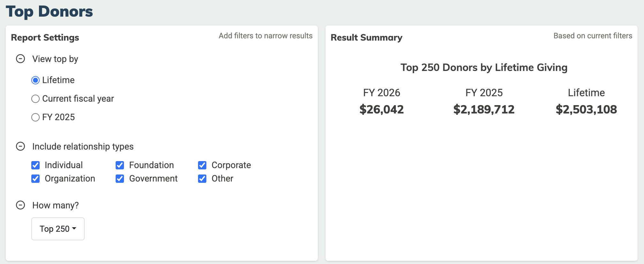Select the Lifetime radio button

click(x=35, y=80)
